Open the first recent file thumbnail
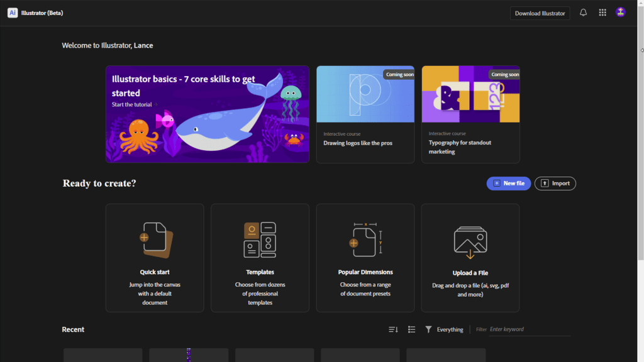Viewport: 644px width, 362px height. pyautogui.click(x=103, y=355)
